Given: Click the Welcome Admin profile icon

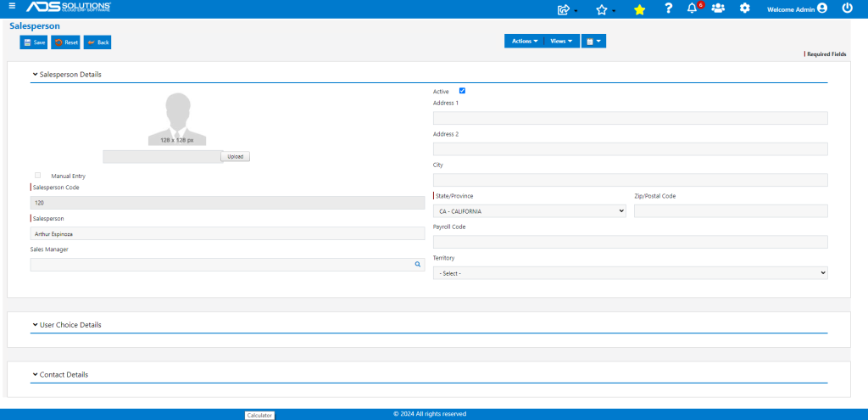Looking at the screenshot, I should click(x=822, y=8).
